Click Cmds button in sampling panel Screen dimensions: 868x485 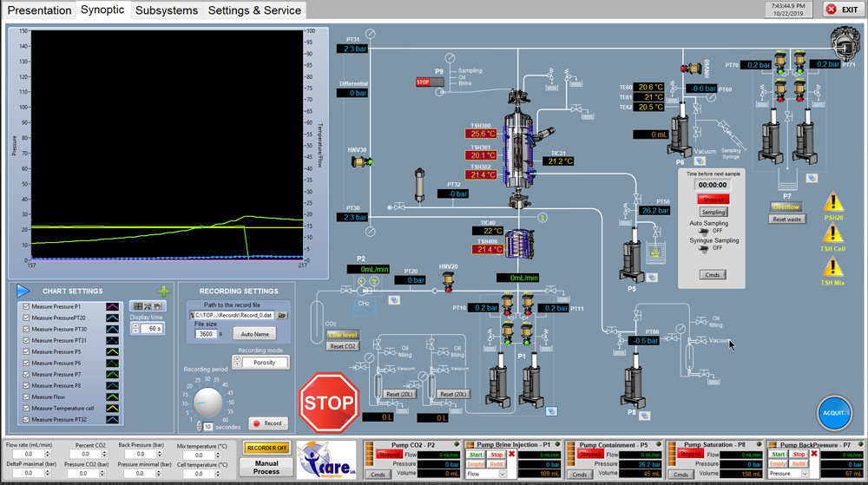click(713, 275)
